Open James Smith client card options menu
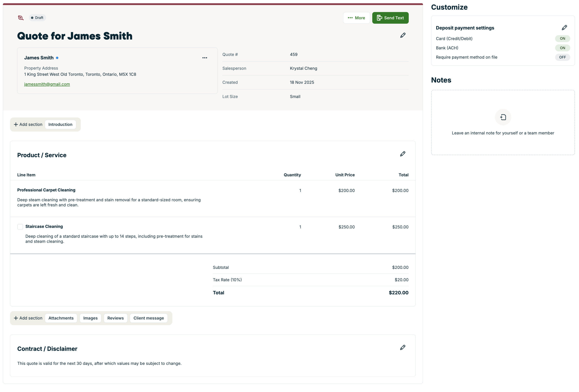The width and height of the screenshot is (579, 392). [x=204, y=58]
